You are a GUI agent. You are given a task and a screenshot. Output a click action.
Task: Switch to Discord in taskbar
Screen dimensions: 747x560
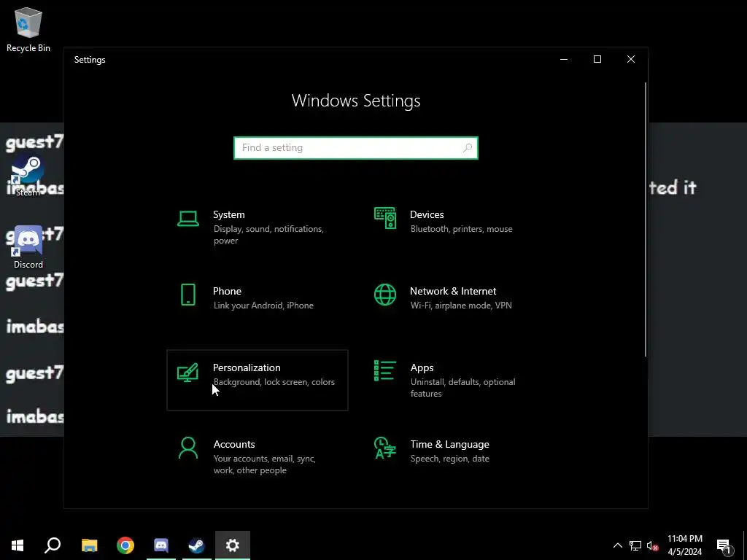pyautogui.click(x=161, y=545)
